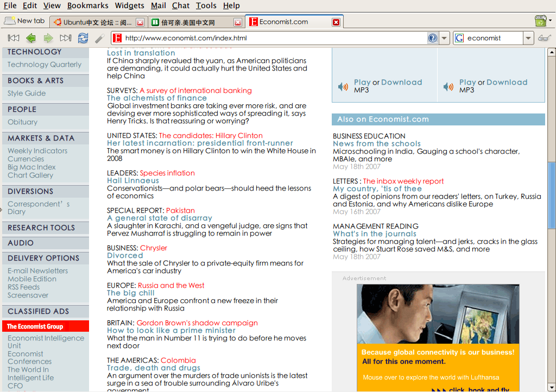The height and width of the screenshot is (392, 556).
Task: Open A general state of disarray link
Action: pyautogui.click(x=160, y=218)
